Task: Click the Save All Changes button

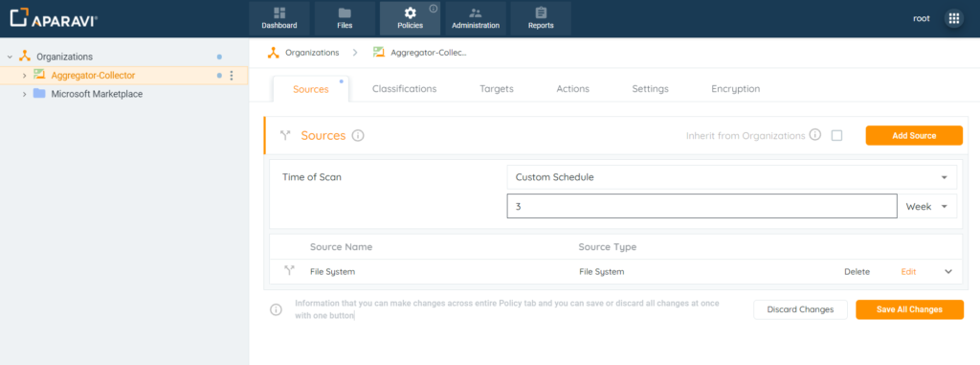Action: [x=909, y=309]
